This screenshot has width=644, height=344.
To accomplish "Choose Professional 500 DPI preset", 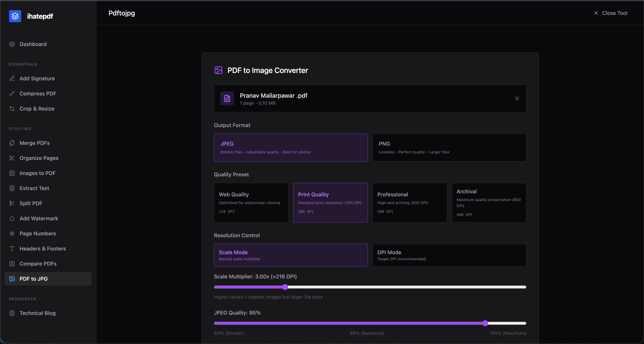I will pyautogui.click(x=410, y=203).
